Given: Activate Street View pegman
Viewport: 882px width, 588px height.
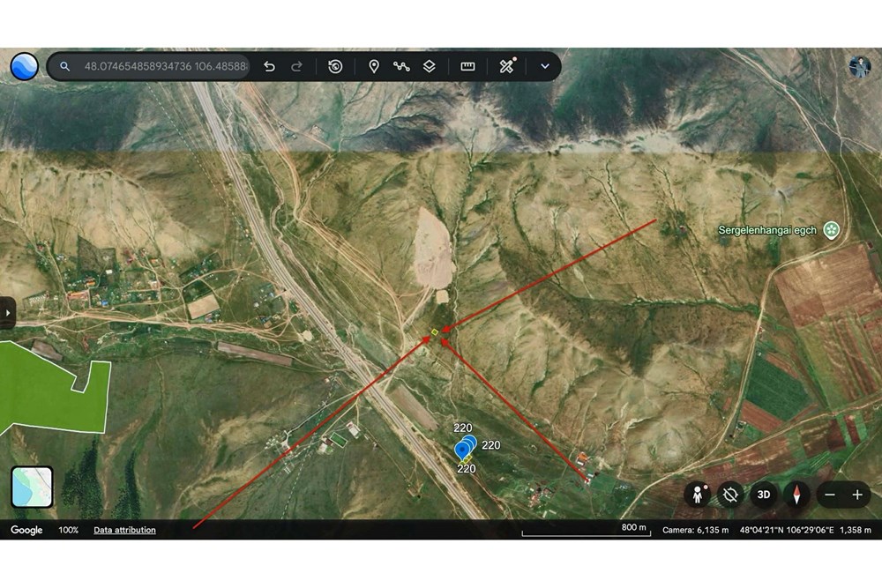Looking at the screenshot, I should click(x=698, y=495).
